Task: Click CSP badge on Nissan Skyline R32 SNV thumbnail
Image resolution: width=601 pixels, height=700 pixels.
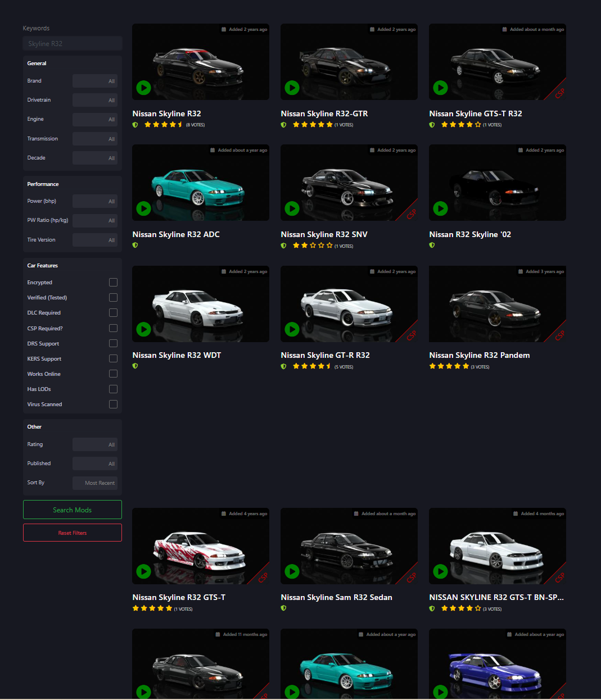Action: click(x=411, y=214)
